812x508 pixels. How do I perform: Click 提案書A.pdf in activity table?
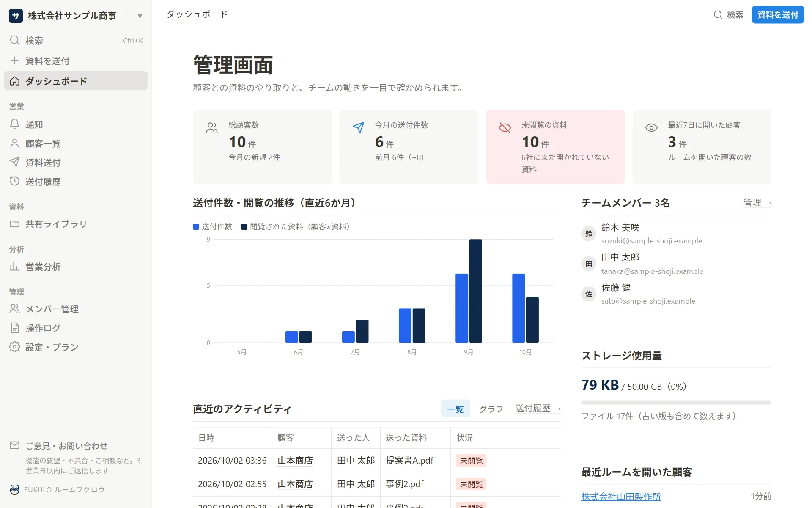click(409, 460)
